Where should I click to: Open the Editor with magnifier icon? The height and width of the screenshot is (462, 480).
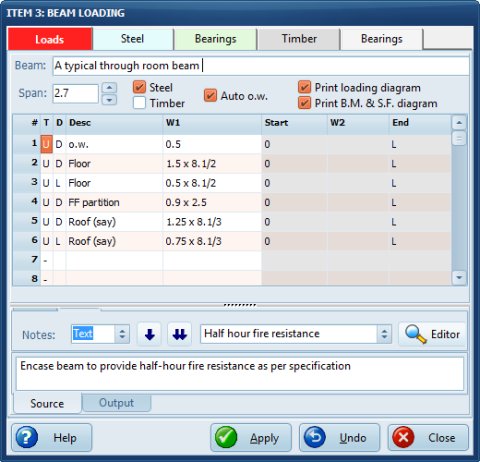[x=432, y=334]
